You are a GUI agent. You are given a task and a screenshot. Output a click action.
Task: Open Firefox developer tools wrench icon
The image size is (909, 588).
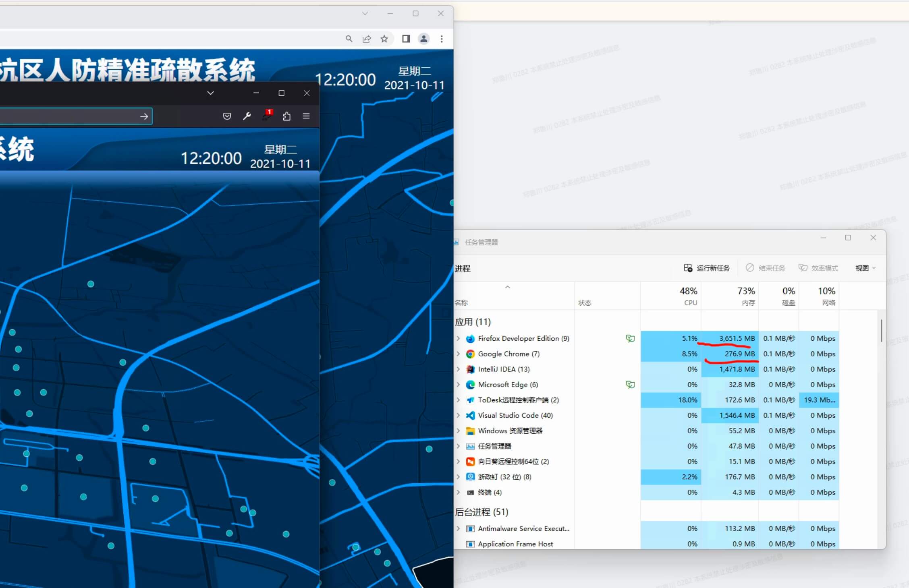[247, 116]
